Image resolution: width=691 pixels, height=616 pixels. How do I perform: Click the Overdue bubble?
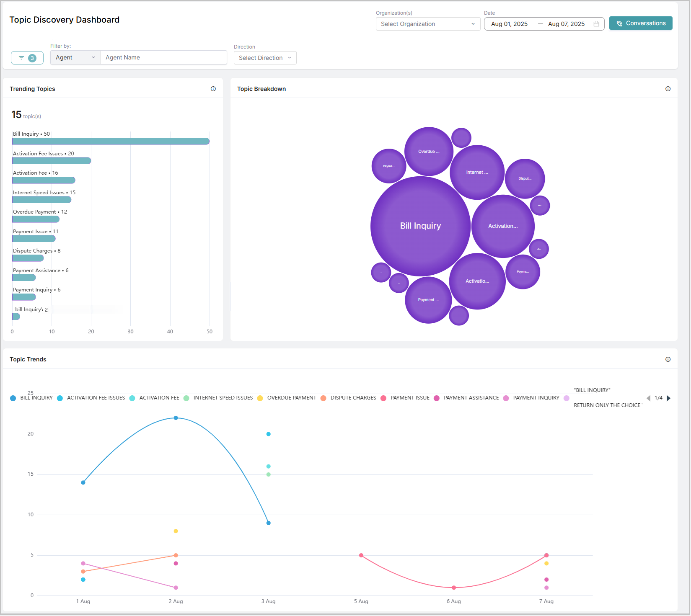(429, 152)
